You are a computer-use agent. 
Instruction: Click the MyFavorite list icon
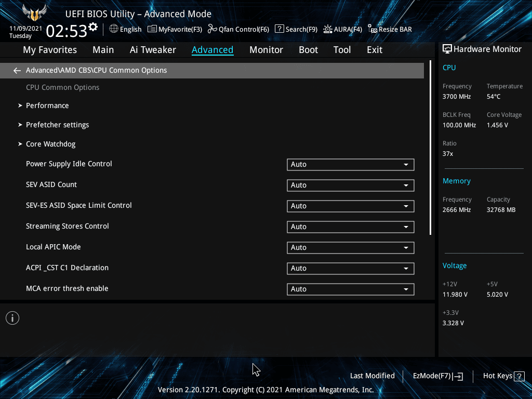[152, 29]
